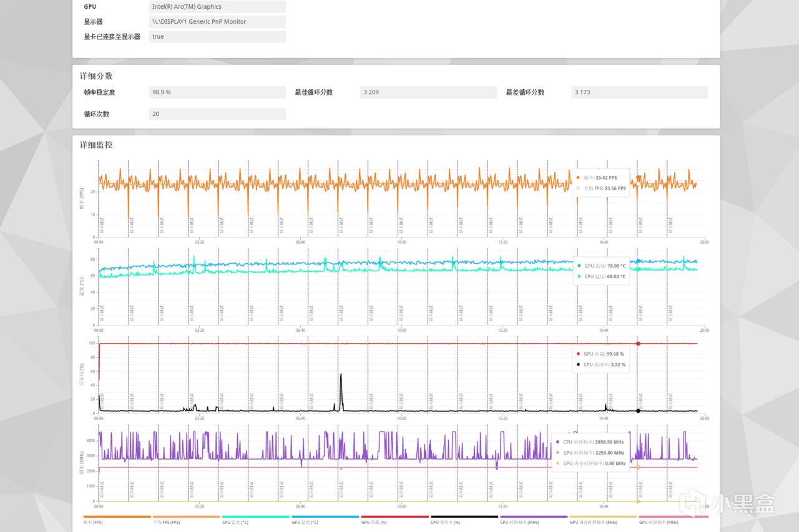Select the 98.9 % frame stability value
799x532 pixels.
[218, 92]
